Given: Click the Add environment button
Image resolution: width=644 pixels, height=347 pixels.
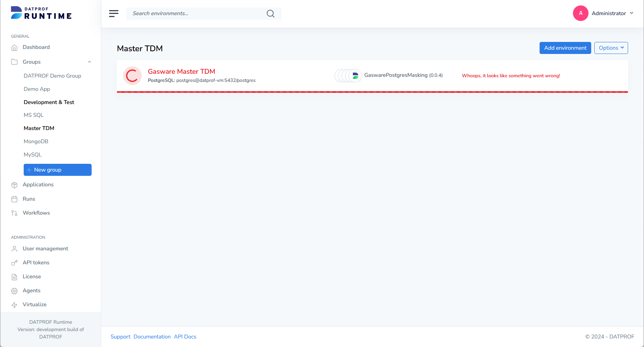Looking at the screenshot, I should [x=565, y=48].
